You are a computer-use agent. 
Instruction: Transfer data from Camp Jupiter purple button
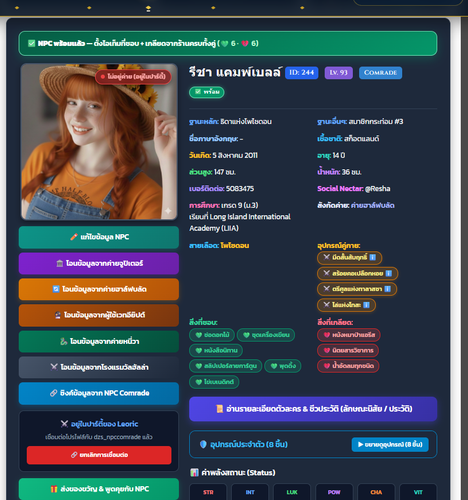pyautogui.click(x=99, y=263)
